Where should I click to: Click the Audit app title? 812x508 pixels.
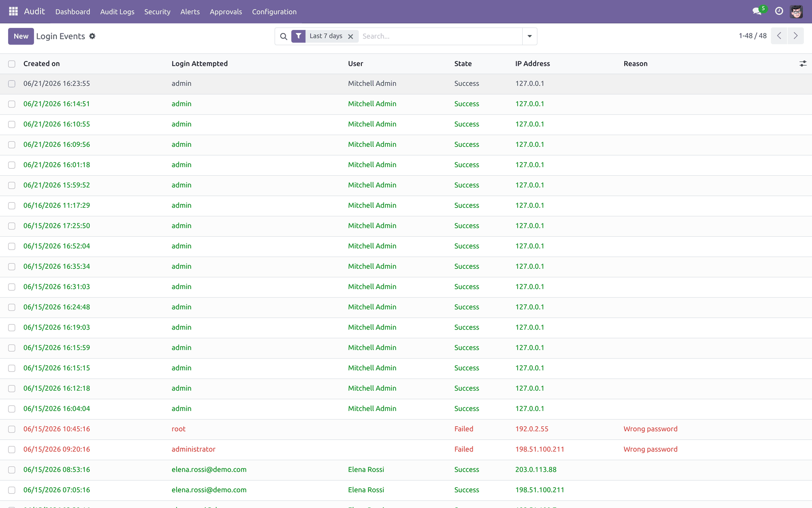[35, 11]
